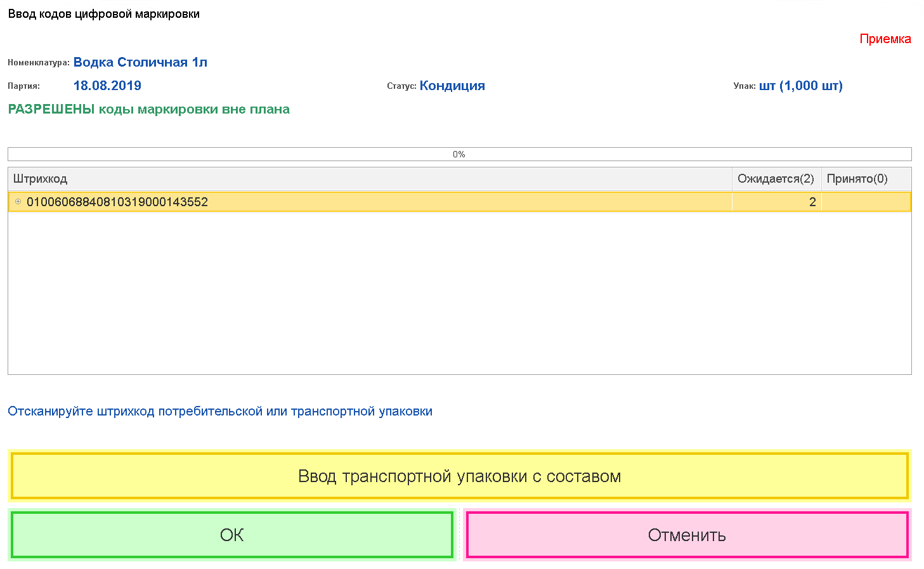Click the 0% progress bar
The width and height of the screenshot is (924, 569).
point(459,154)
